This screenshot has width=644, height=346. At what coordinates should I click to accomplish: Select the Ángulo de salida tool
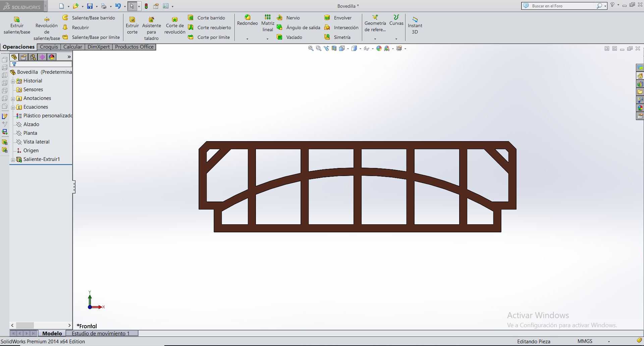(299, 27)
